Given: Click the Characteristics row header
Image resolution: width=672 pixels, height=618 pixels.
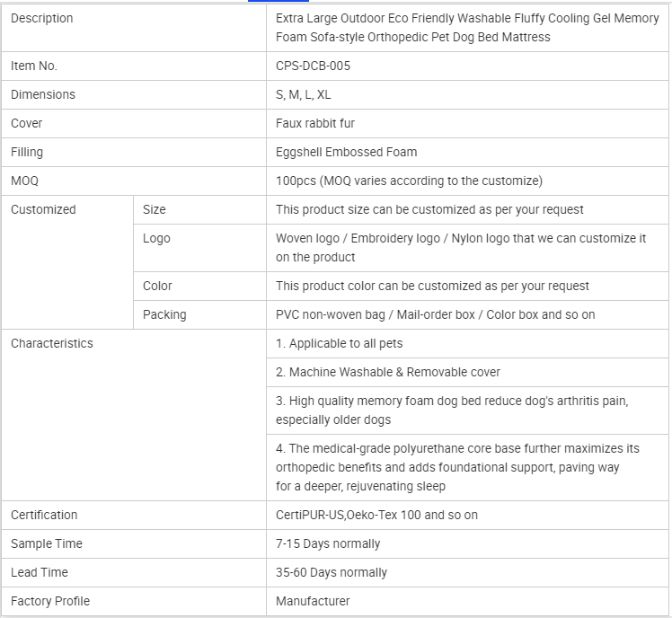Looking at the screenshot, I should pos(51,343).
